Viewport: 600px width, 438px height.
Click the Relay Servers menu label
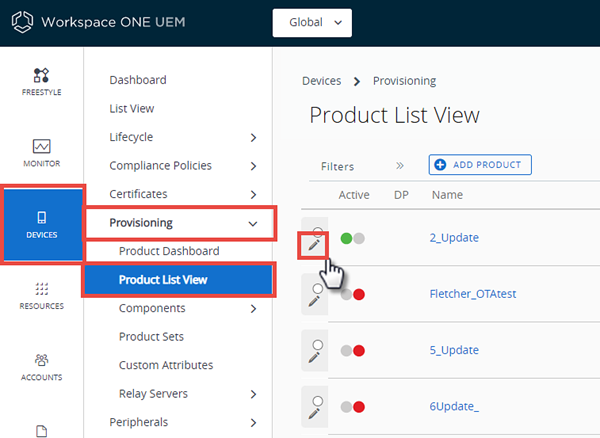coord(153,394)
